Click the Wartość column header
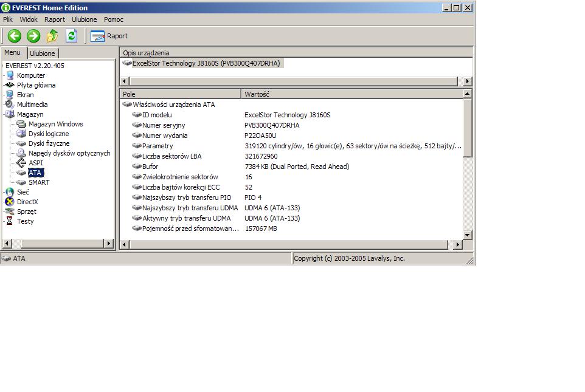Viewport: 585px width, 392px height. [x=352, y=94]
